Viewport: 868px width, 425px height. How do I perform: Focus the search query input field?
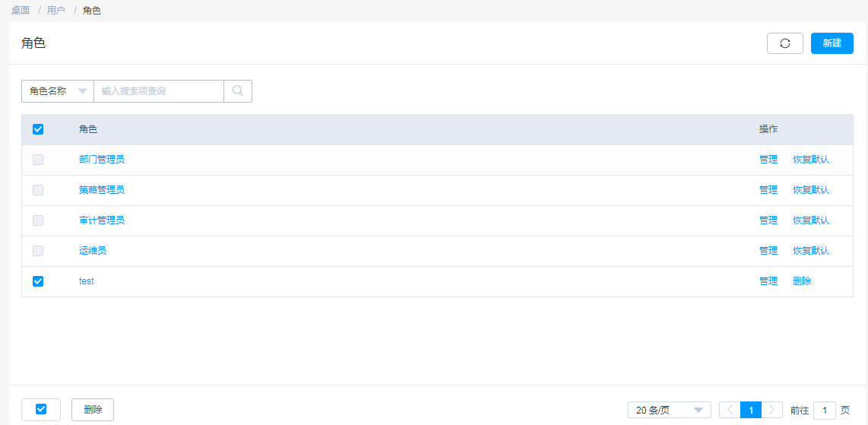click(x=158, y=91)
